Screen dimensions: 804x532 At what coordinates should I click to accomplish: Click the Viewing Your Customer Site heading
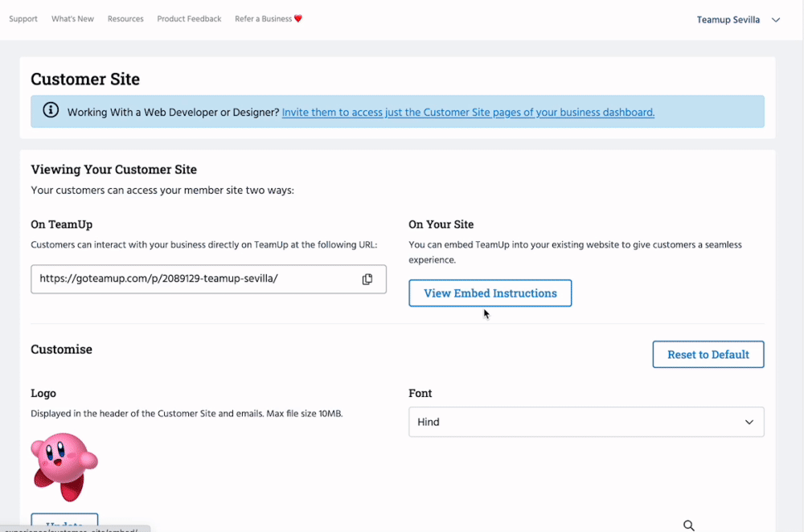coord(114,169)
